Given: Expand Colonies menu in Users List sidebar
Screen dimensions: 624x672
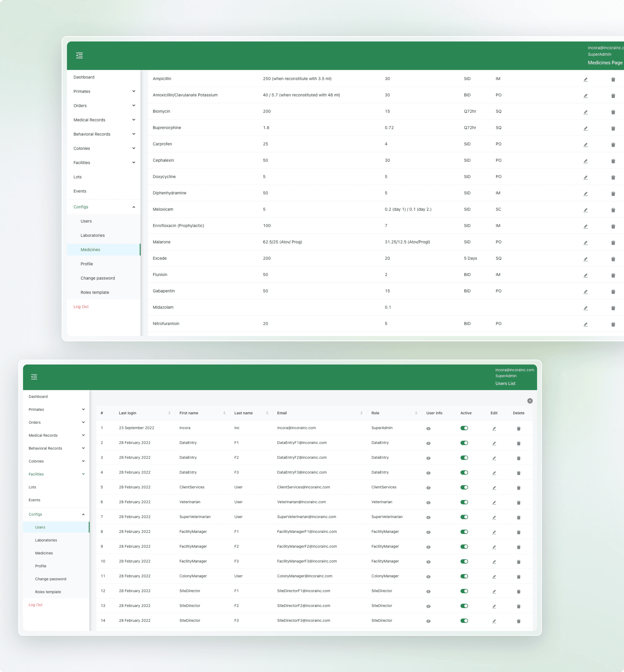Looking at the screenshot, I should pos(56,461).
